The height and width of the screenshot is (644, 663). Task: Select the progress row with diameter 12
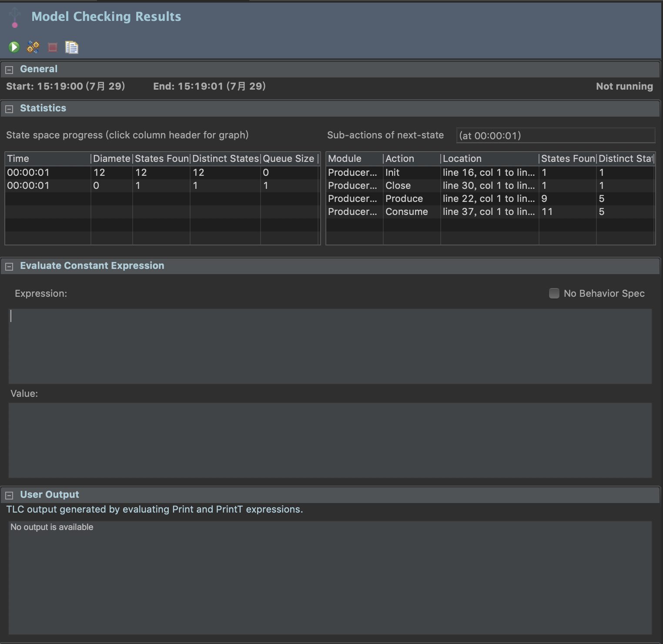(x=162, y=172)
